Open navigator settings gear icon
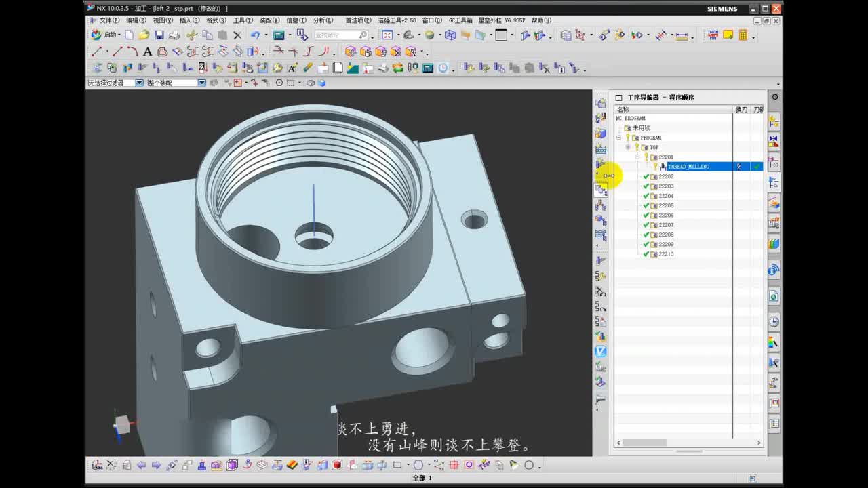 coord(774,97)
